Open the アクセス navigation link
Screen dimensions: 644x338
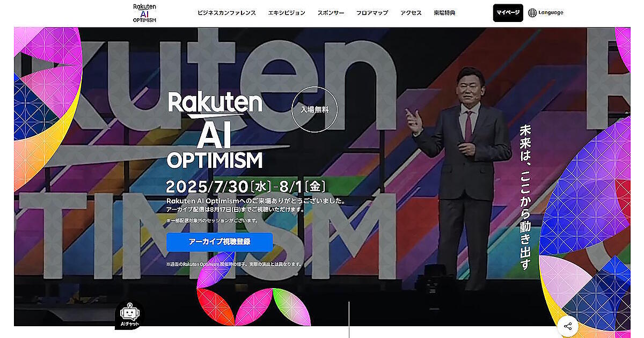(411, 13)
